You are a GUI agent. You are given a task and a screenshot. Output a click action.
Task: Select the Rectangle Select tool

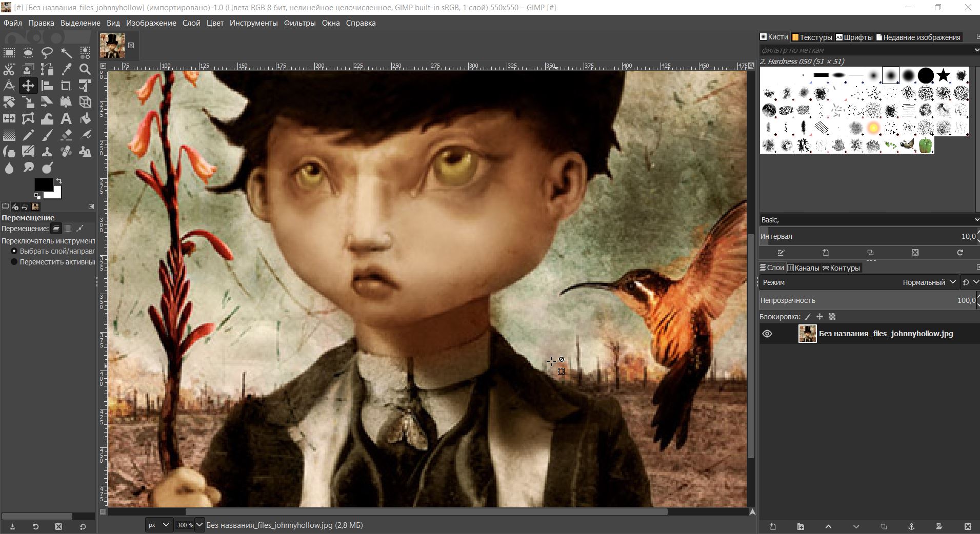pyautogui.click(x=9, y=53)
